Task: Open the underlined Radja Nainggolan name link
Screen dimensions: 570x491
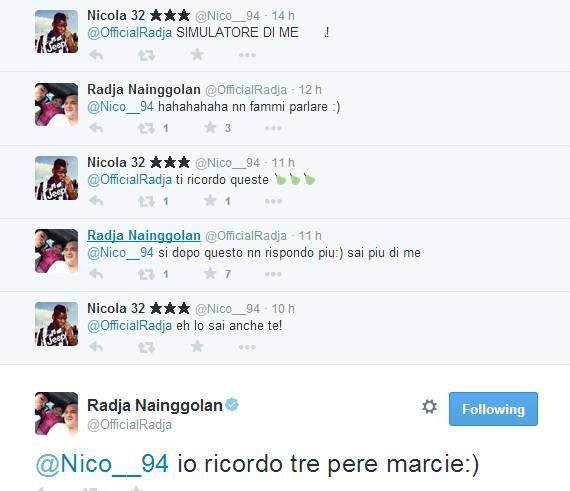Action: coord(144,236)
